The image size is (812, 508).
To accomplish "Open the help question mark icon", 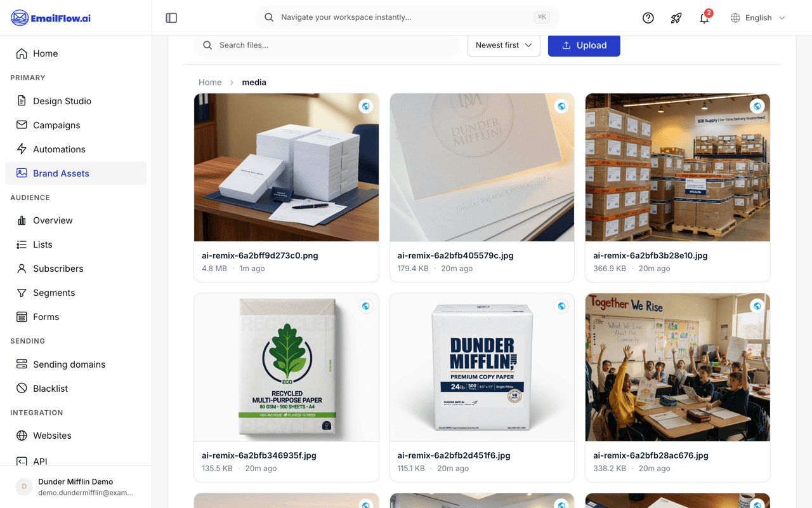I will point(648,18).
